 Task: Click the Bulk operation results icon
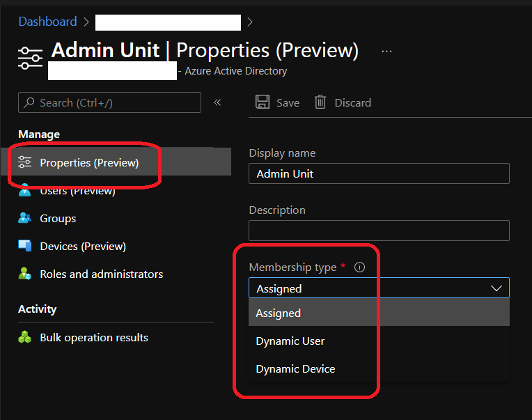(25, 338)
